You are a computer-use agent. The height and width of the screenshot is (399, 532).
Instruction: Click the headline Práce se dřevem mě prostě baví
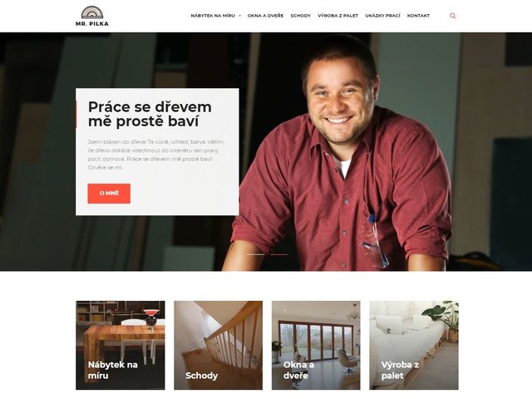pyautogui.click(x=150, y=115)
